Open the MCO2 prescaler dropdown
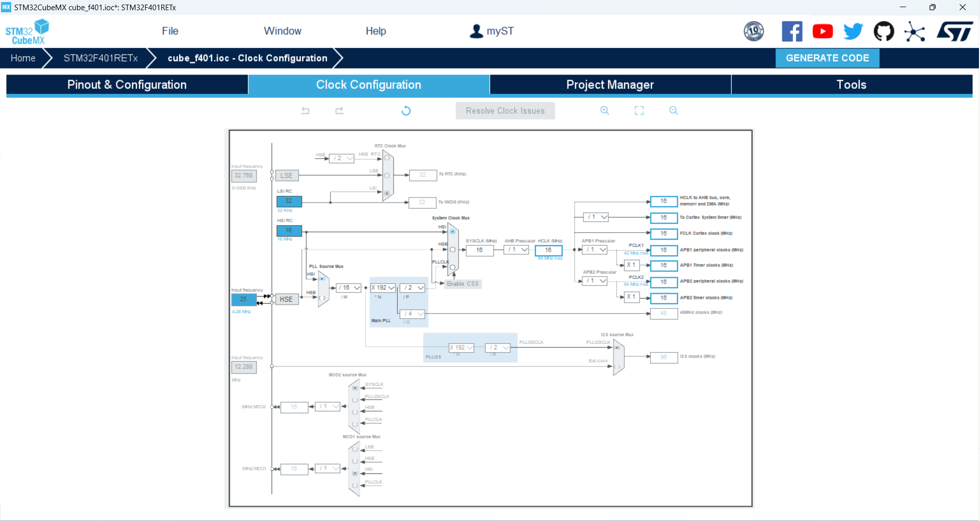Viewport: 980px width, 521px height. click(328, 407)
